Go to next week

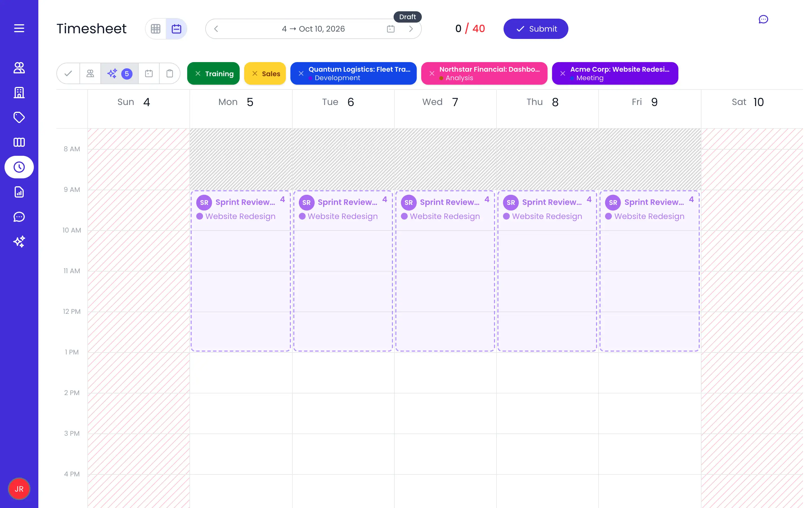click(411, 29)
